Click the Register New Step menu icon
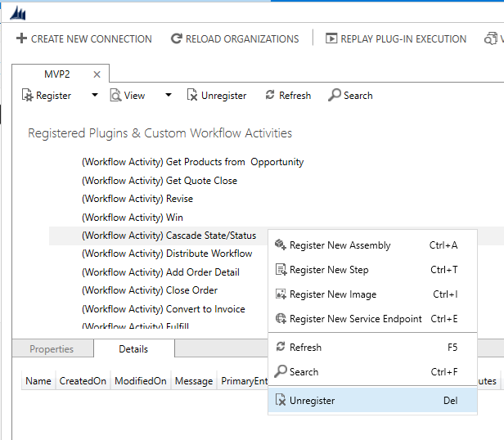Screen dimensions: 504x440 pyautogui.click(x=281, y=270)
